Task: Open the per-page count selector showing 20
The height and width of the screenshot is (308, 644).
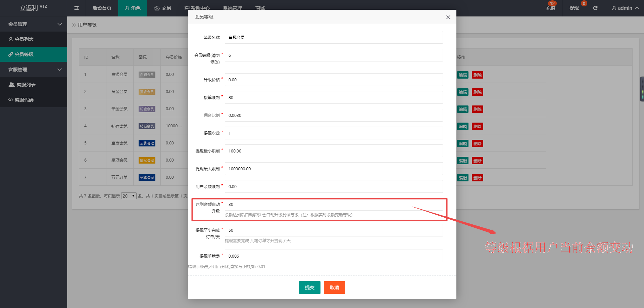Action: [129, 196]
